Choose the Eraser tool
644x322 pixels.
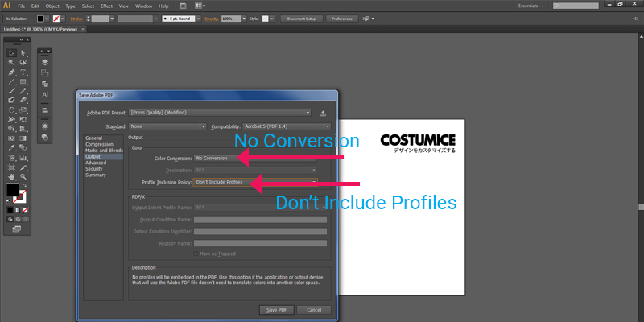(x=23, y=100)
